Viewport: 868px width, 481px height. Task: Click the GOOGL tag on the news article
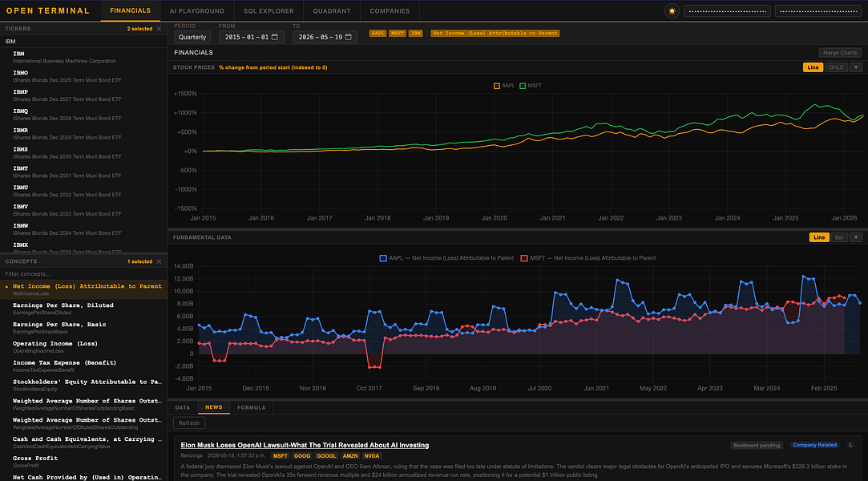[x=326, y=456]
